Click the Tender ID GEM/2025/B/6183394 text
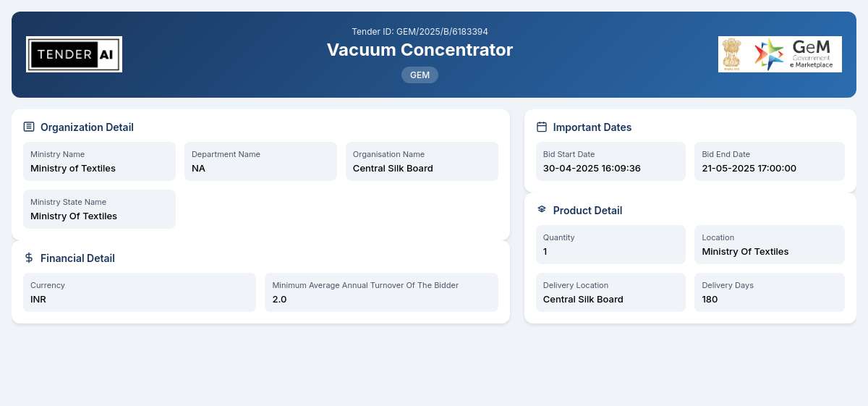Image resolution: width=868 pixels, height=406 pixels. (x=420, y=31)
